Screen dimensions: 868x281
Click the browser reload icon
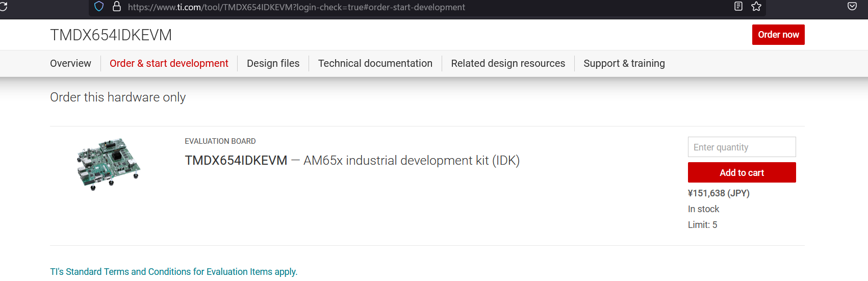3,7
